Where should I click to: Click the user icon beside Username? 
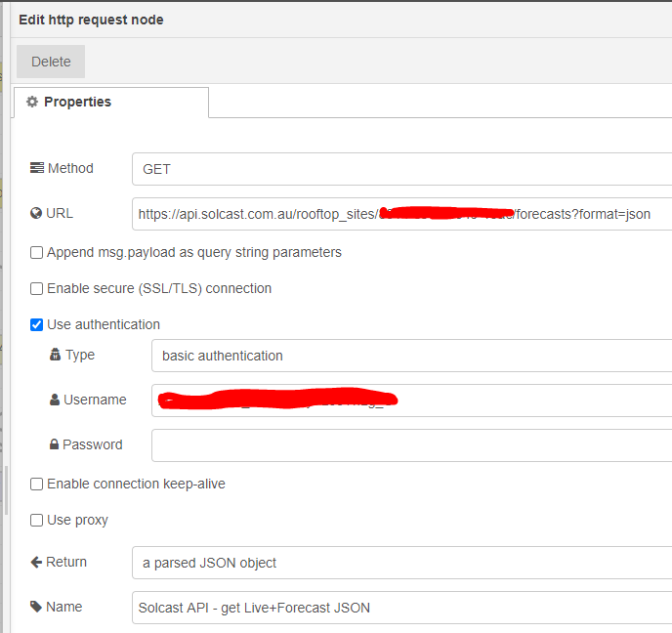point(56,400)
